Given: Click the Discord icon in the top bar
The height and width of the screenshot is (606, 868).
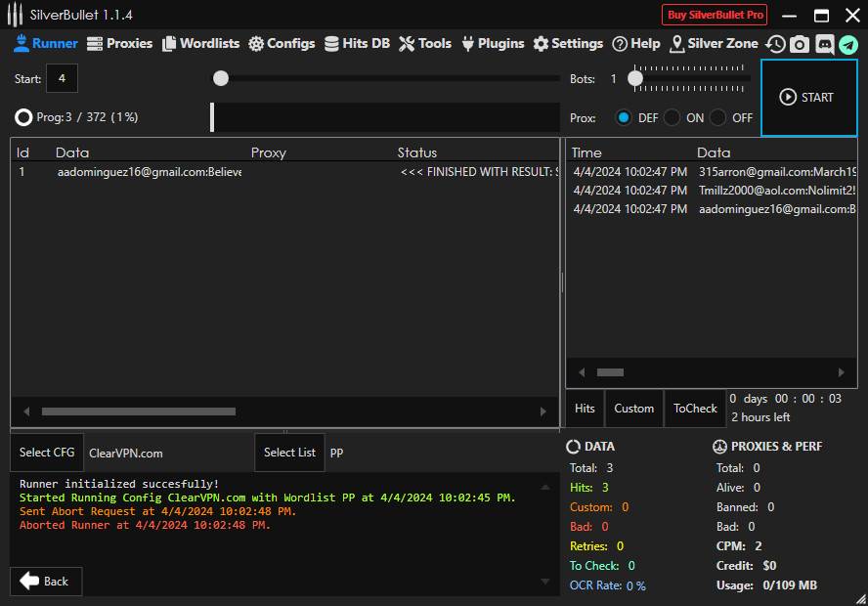Looking at the screenshot, I should click(824, 44).
